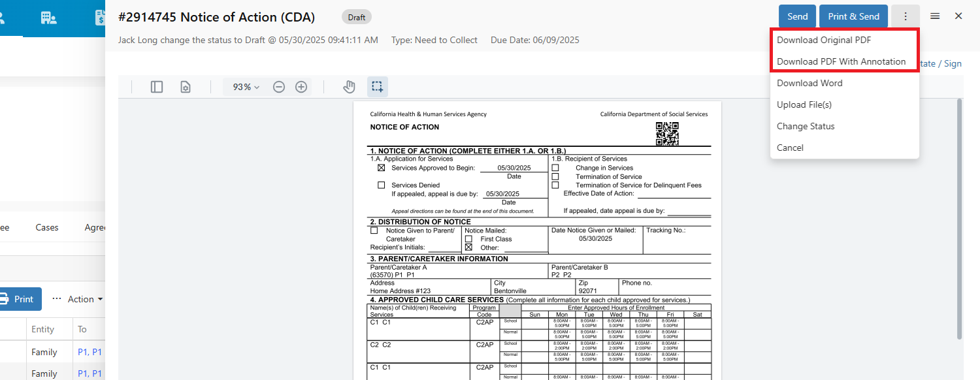980x380 pixels.
Task: Click the Draft status badge
Action: (357, 17)
